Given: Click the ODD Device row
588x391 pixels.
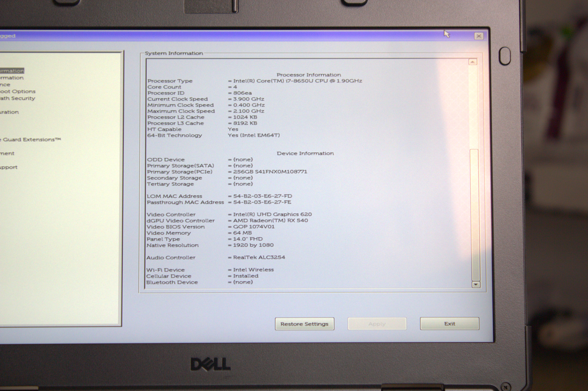Looking at the screenshot, I should [200, 160].
